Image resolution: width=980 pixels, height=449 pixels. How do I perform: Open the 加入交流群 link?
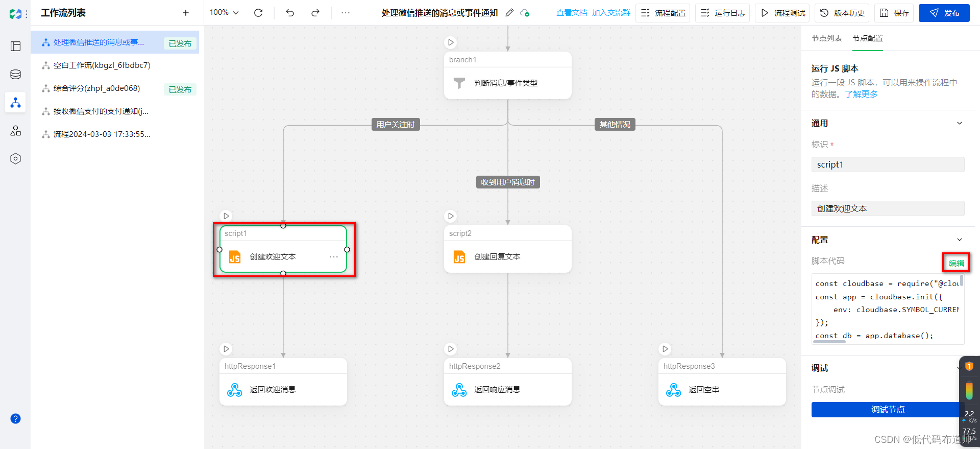pos(611,13)
